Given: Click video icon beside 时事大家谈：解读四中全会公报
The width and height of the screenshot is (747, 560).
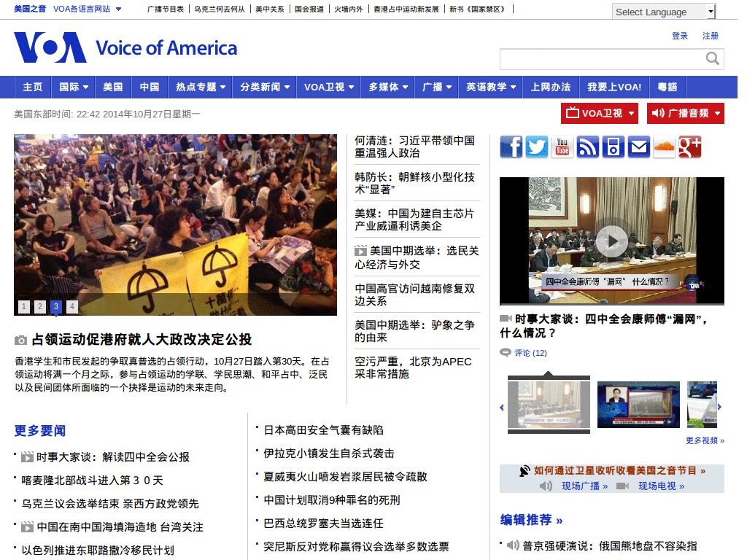Looking at the screenshot, I should (x=27, y=457).
